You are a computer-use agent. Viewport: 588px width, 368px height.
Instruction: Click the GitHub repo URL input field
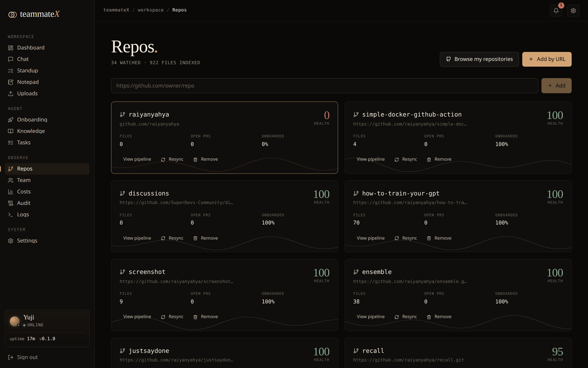(324, 86)
